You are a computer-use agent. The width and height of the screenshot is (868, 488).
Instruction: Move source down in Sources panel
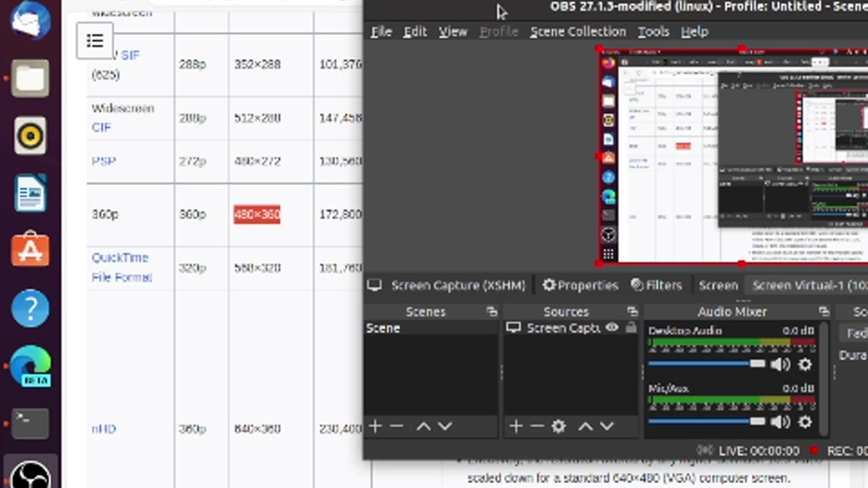point(607,426)
